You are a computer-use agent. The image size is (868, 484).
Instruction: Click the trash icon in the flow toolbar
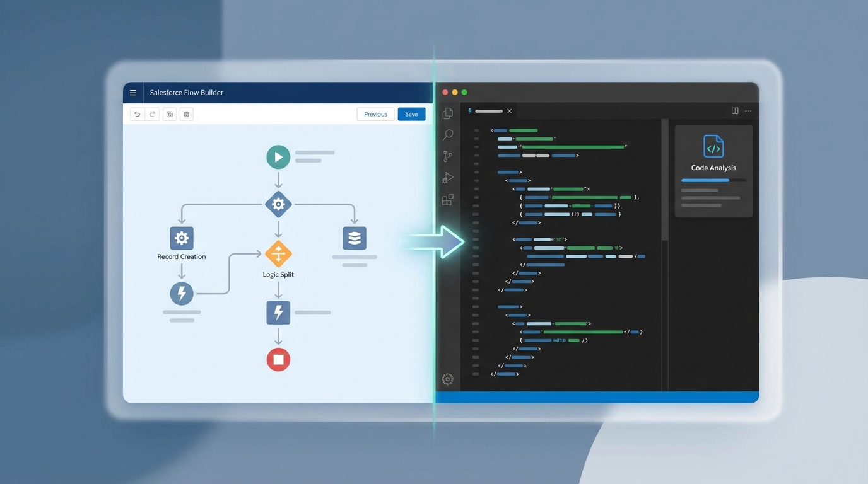186,114
